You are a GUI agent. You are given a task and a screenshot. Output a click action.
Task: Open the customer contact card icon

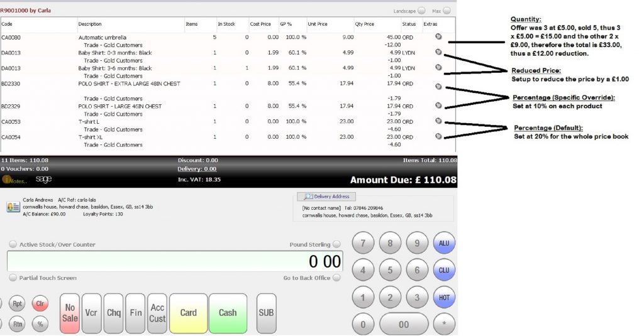(13, 207)
